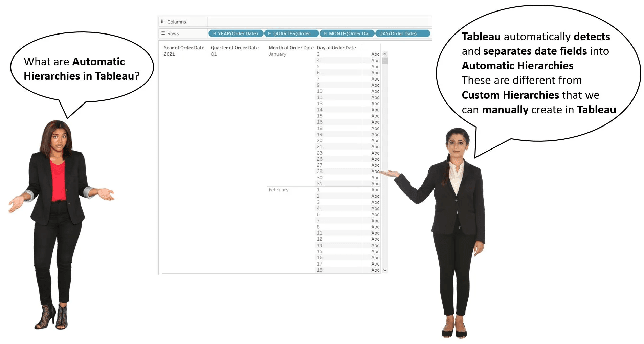
Task: Select the January month cell
Action: 277,54
